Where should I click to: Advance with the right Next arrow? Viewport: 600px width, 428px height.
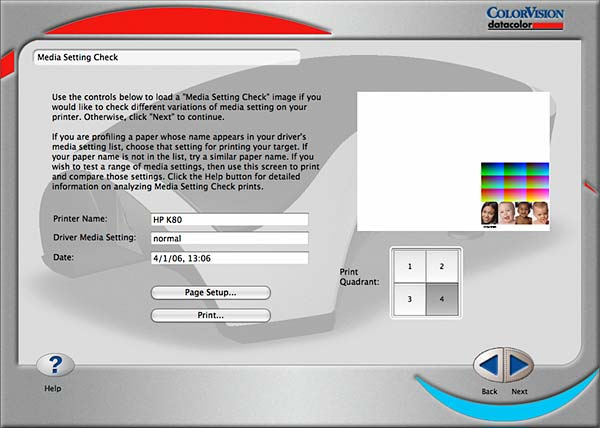(x=519, y=365)
